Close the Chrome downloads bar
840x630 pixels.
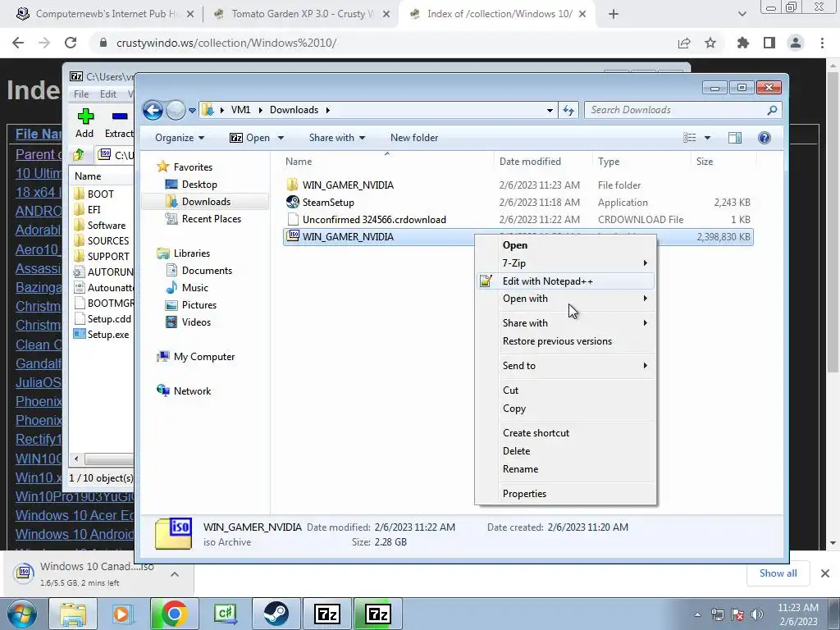(x=825, y=573)
